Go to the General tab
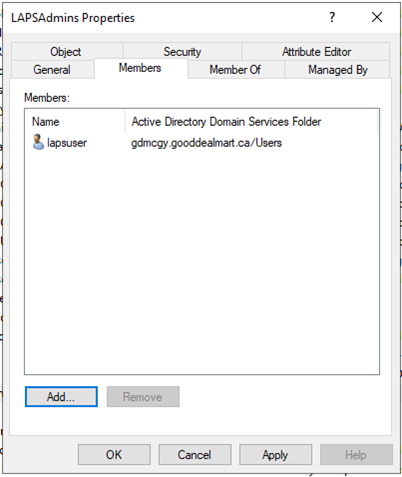402x477 pixels. 52,70
